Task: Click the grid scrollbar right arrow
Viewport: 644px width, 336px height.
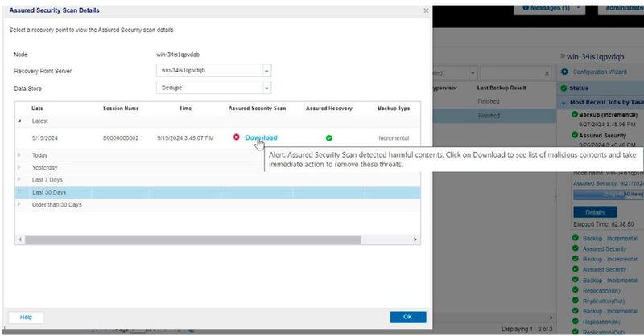Action: 415,240
